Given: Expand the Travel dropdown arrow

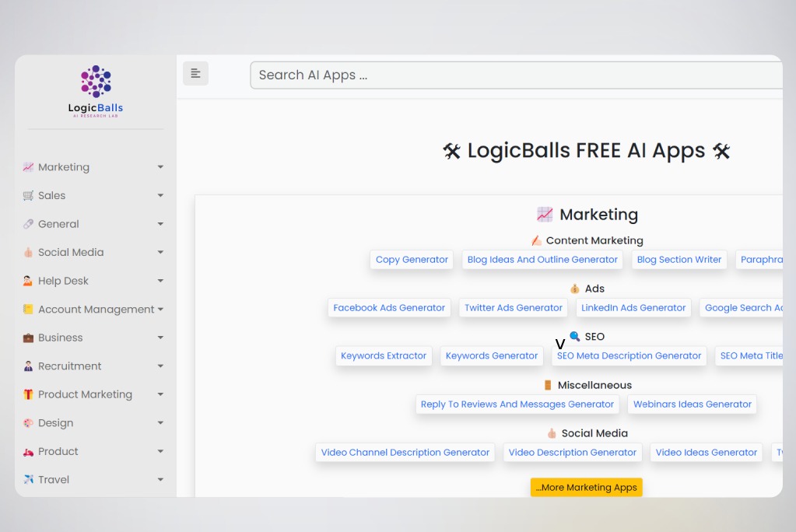Looking at the screenshot, I should [160, 480].
